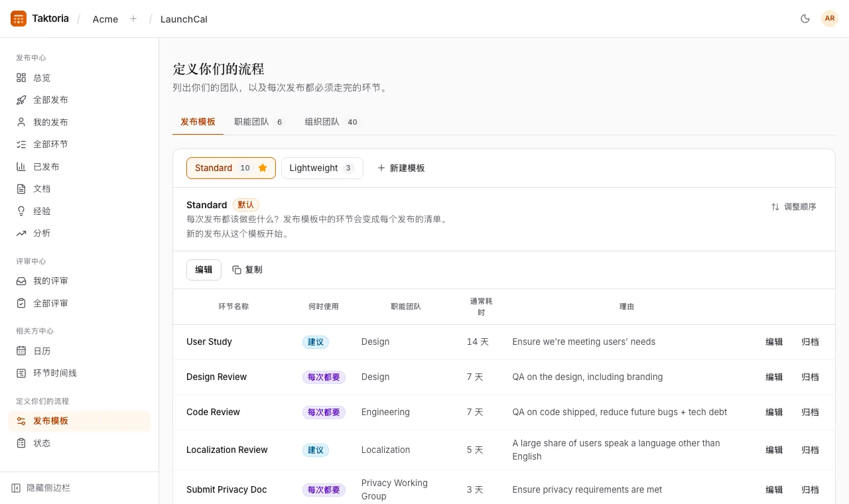Open 状态 in sidebar
The image size is (849, 504).
tap(80, 443)
